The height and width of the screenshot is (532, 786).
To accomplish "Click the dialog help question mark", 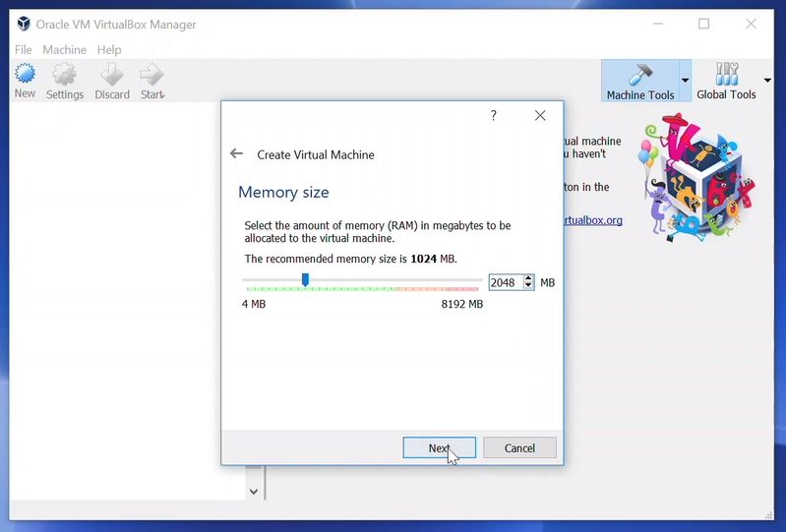I will click(493, 116).
